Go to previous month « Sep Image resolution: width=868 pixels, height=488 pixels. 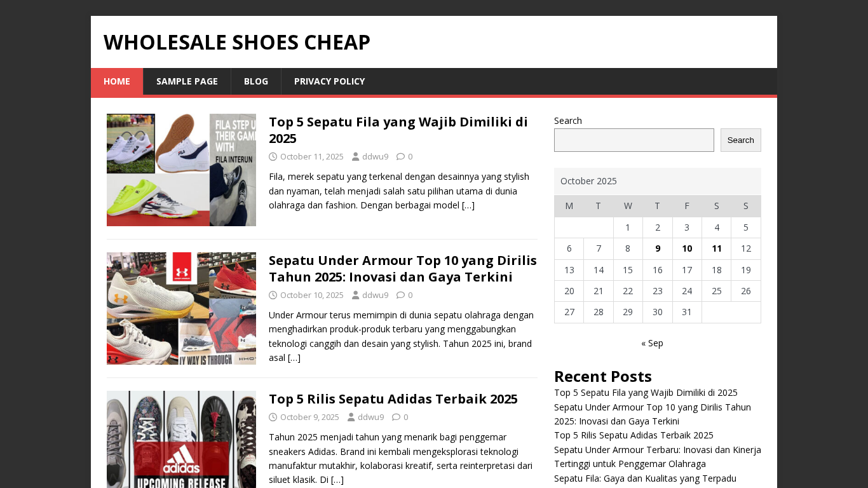[x=652, y=343]
